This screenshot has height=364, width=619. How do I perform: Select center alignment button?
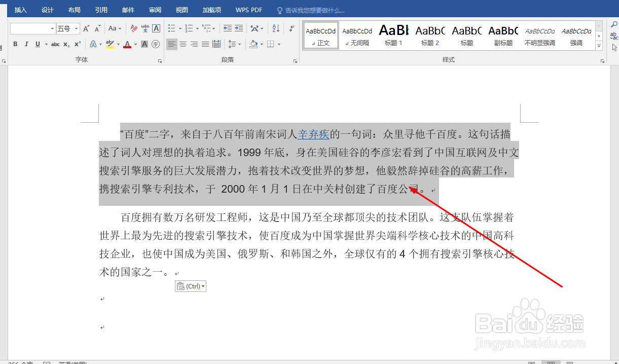coord(183,45)
